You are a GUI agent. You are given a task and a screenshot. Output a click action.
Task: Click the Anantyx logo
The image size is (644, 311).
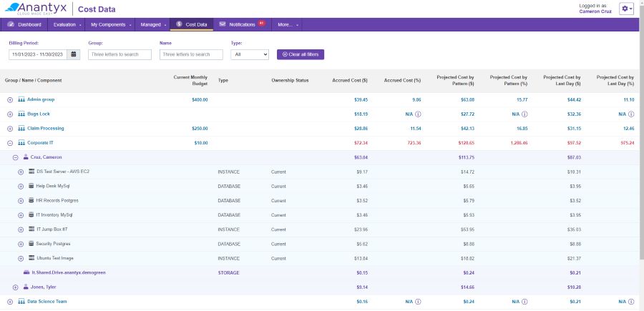pos(36,8)
